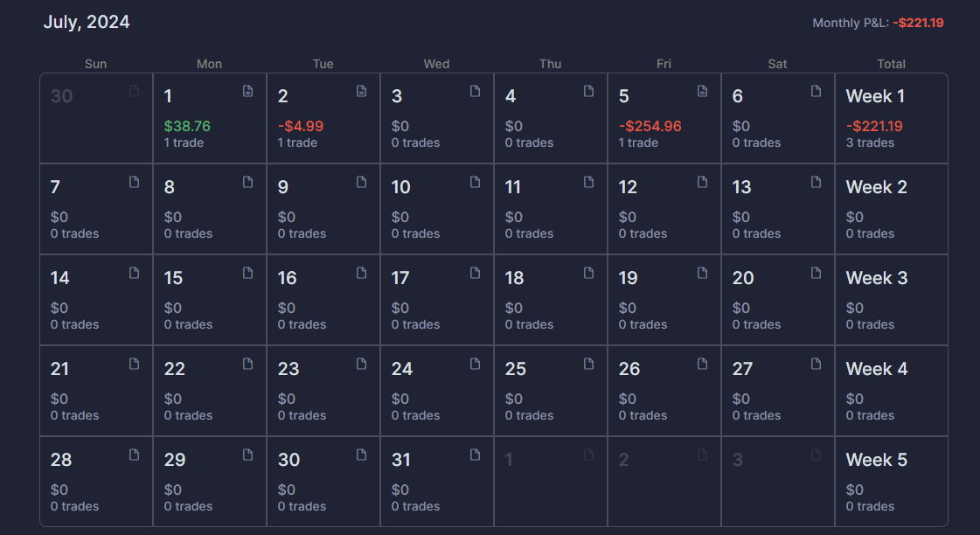Select the July 26 day cell
Screen dimensions: 980x535
click(x=664, y=391)
